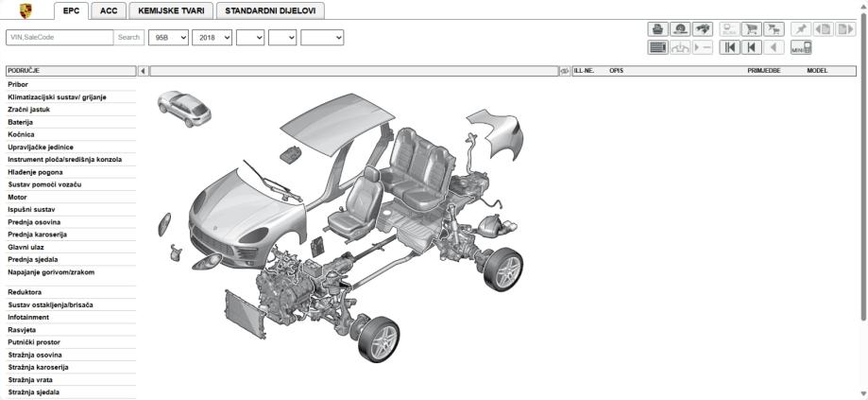This screenshot has height=400, width=868.
Task: Go to next page document icon
Action: [845, 28]
